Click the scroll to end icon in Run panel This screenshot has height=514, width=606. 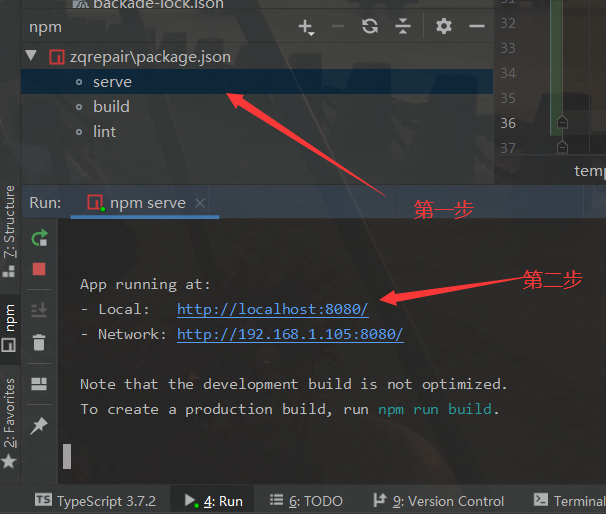click(x=39, y=310)
